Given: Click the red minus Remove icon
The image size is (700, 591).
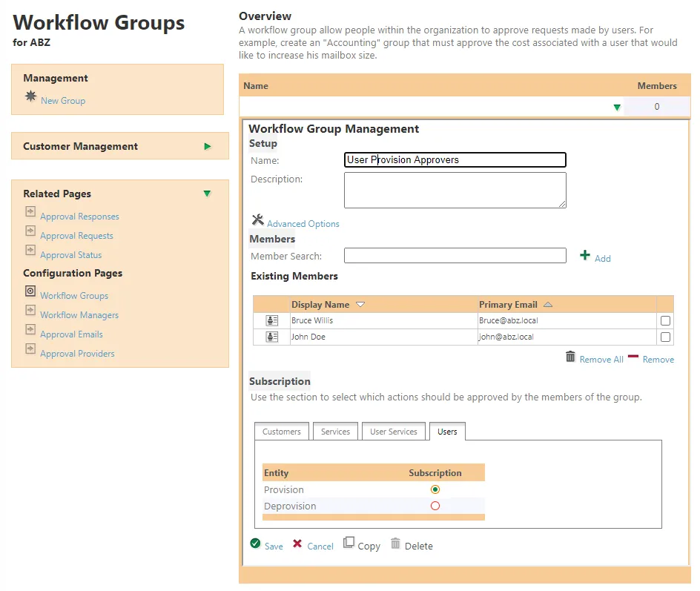Looking at the screenshot, I should point(633,357).
